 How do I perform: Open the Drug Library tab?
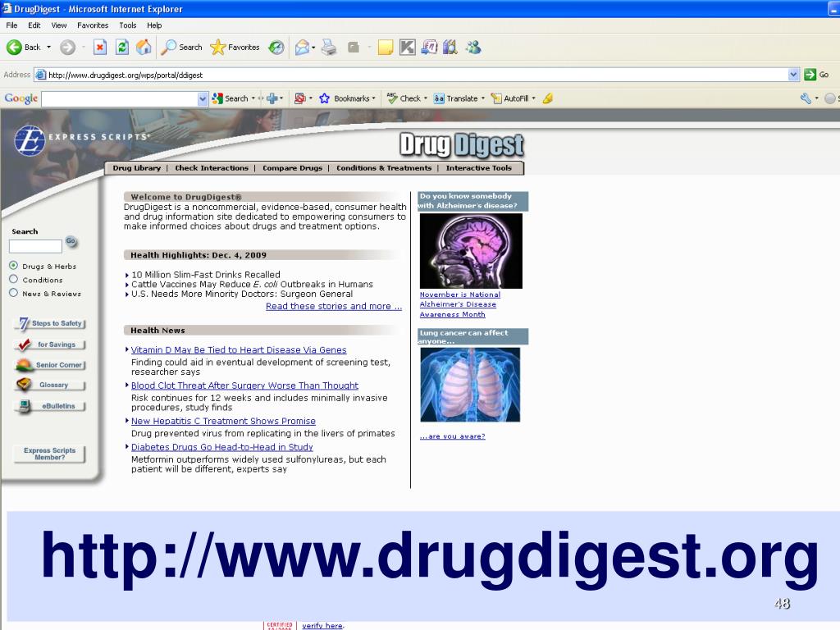point(137,167)
